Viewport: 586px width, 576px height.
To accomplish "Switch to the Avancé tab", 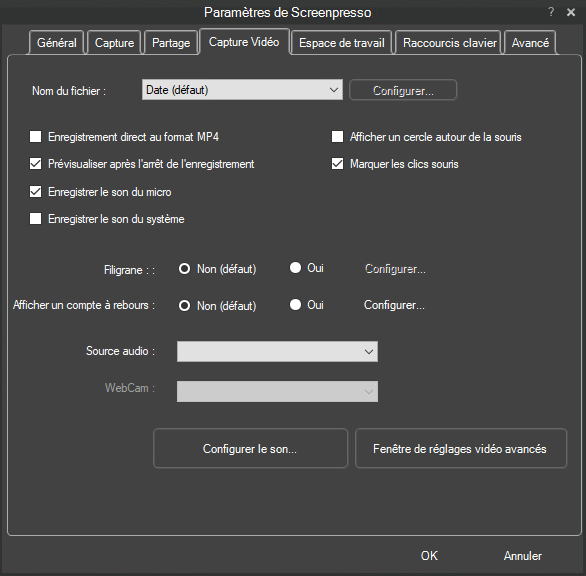I will [530, 43].
